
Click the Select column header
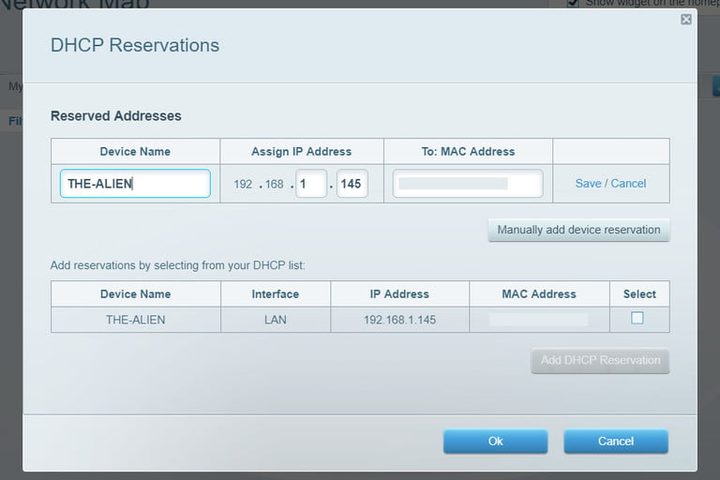639,294
